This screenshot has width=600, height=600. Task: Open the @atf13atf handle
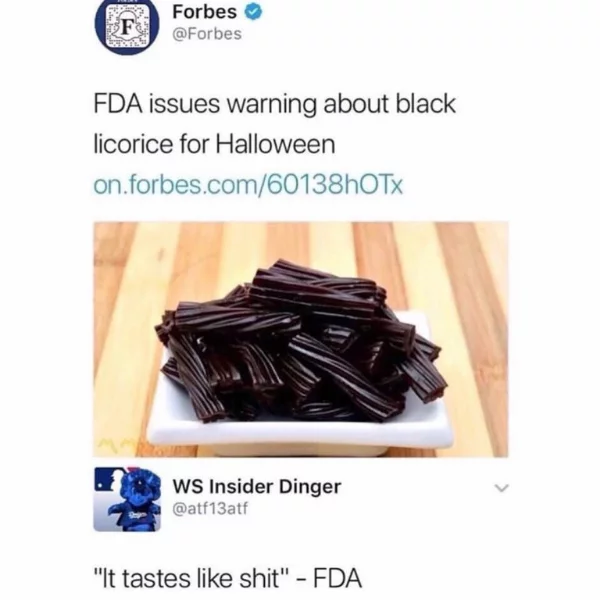(x=210, y=509)
